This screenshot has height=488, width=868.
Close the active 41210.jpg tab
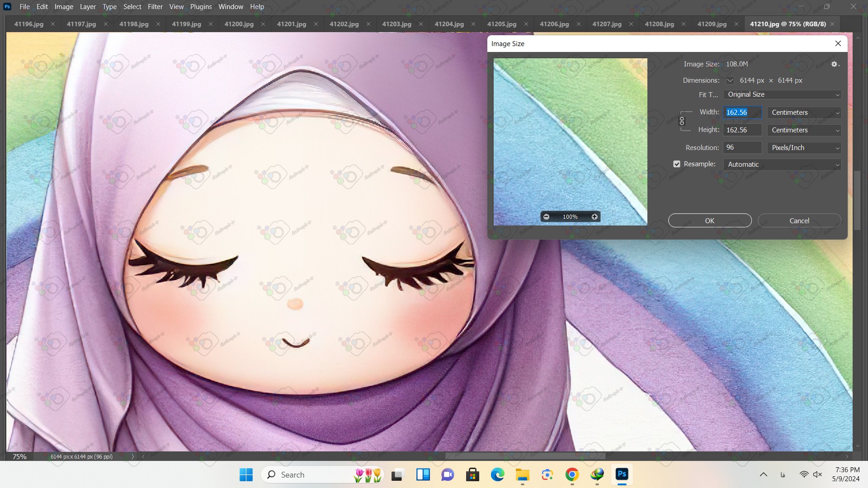coord(832,24)
